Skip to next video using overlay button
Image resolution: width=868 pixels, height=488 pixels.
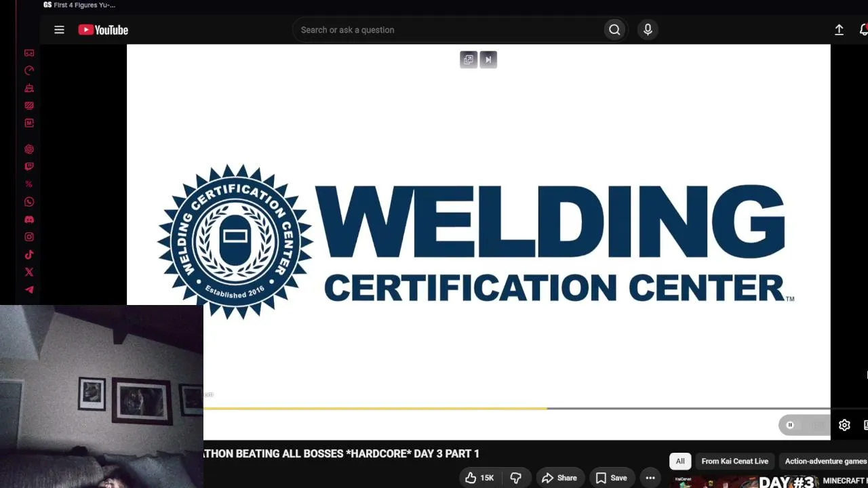(488, 60)
